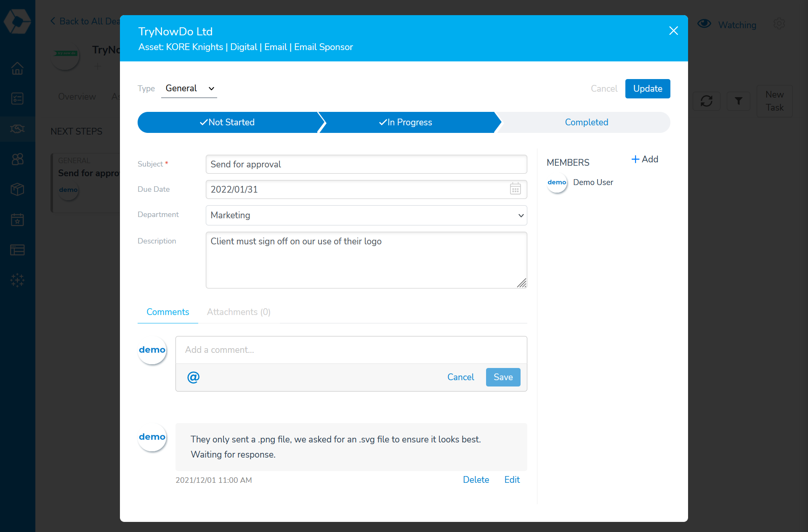Mark the task as Completed
The width and height of the screenshot is (808, 532).
[x=586, y=122]
